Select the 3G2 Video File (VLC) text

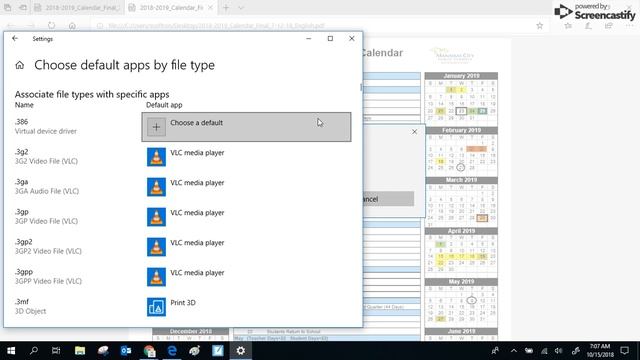46,161
